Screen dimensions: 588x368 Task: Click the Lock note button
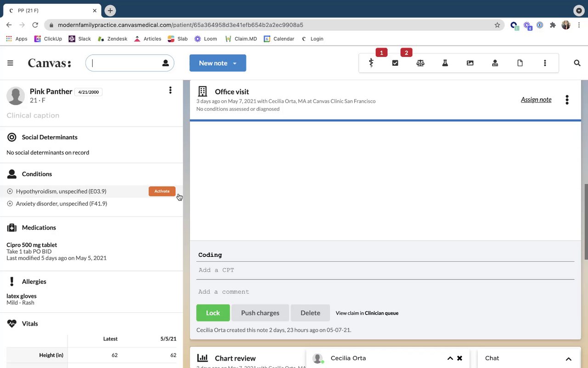(213, 313)
